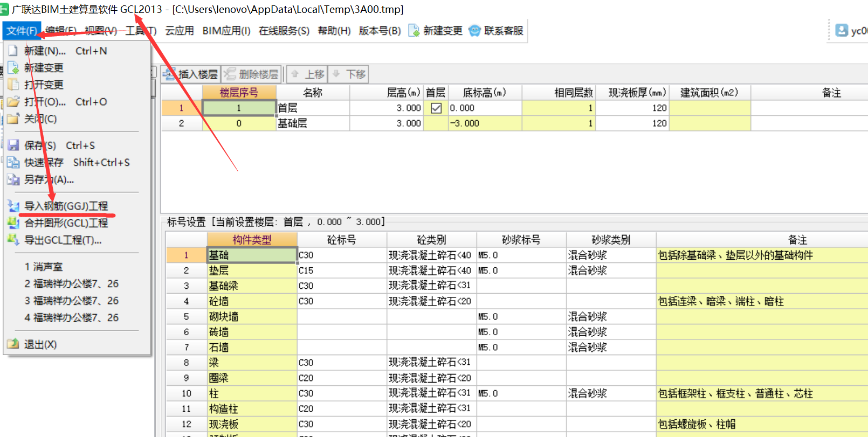Click the 导出GCL工程 icon
The image size is (868, 437).
pyautogui.click(x=13, y=240)
